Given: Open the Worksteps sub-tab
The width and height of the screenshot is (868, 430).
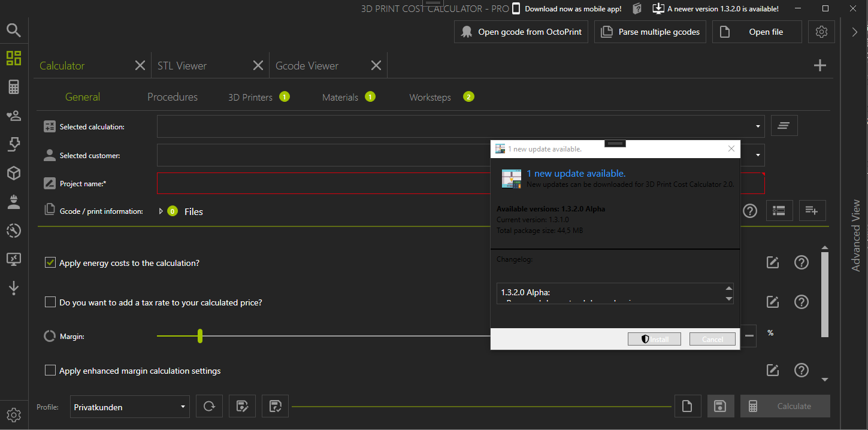Looking at the screenshot, I should tap(430, 97).
